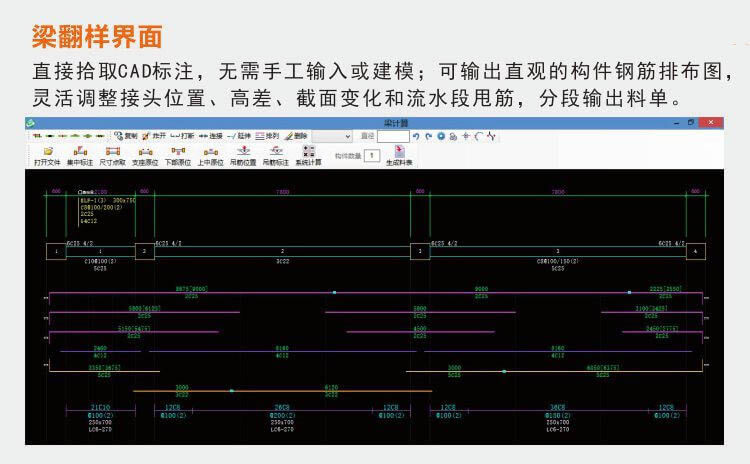Screen dimensions: 750x464
Task: Select support node 2 box in drawing
Action: 145,251
